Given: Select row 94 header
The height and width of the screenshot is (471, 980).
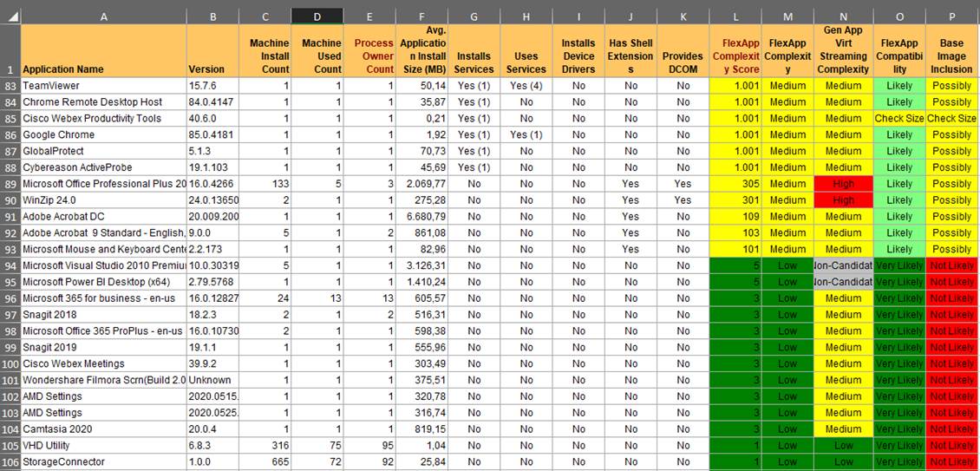Looking at the screenshot, I should 10,265.
